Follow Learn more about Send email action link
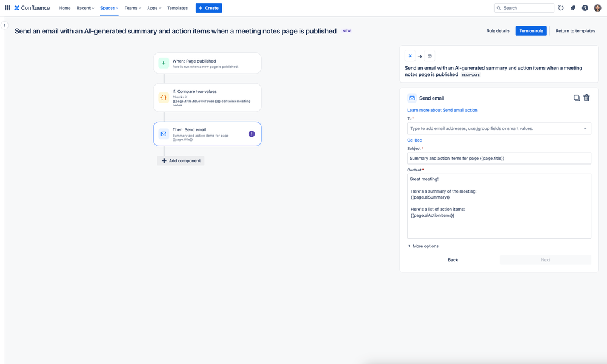 pos(442,110)
